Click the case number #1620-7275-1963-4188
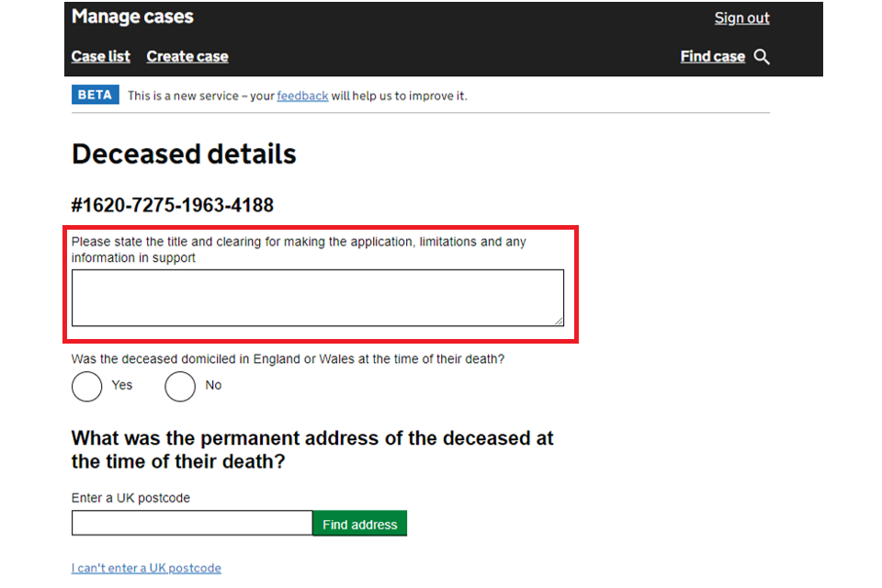 pos(172,206)
